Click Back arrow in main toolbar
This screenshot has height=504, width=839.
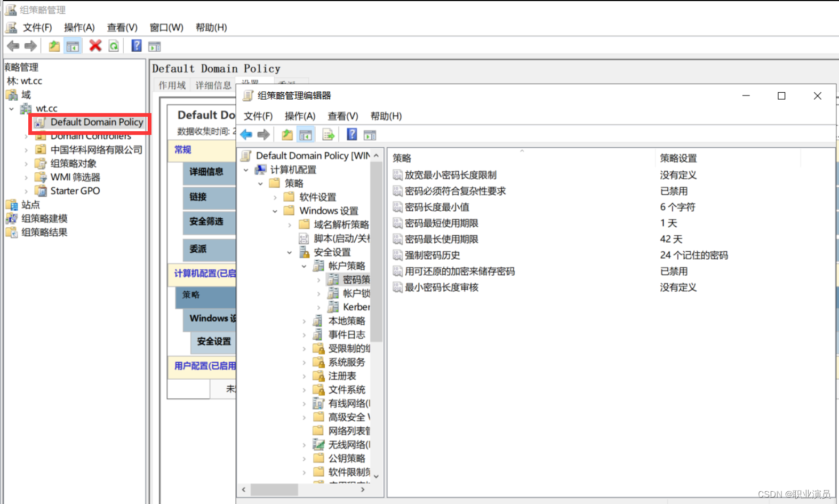click(13, 46)
